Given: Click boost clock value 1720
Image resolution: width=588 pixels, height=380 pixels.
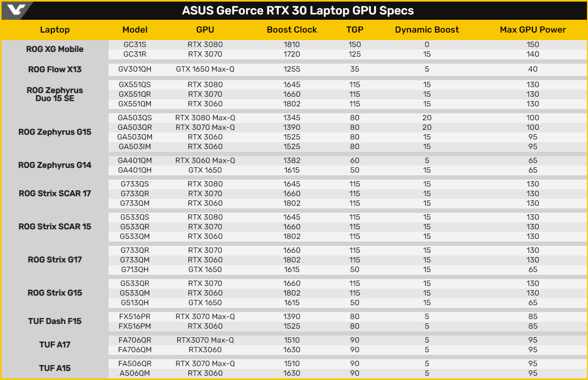Looking at the screenshot, I should coord(292,54).
